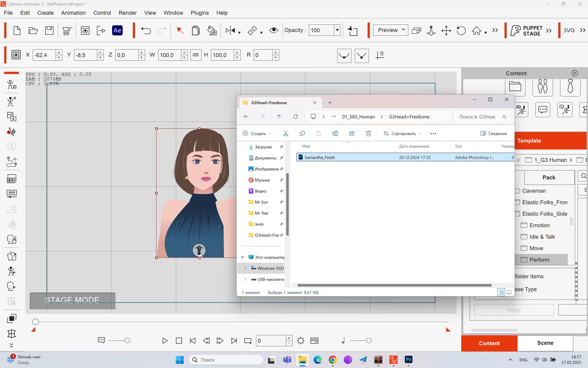Click the project settings gear icon
Screen dimensions: 588x368
(x=301, y=341)
